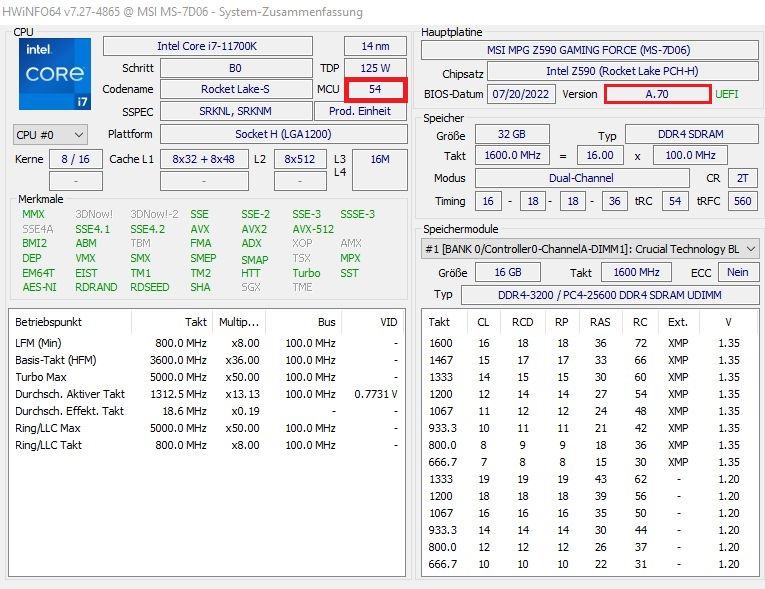
Task: Select the 666.7 XMP timing row
Action: tap(590, 462)
